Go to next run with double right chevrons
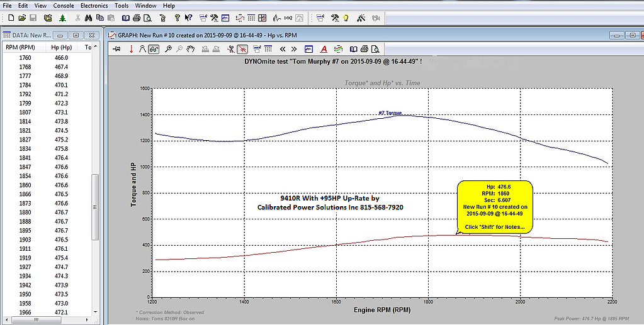 coord(293,49)
